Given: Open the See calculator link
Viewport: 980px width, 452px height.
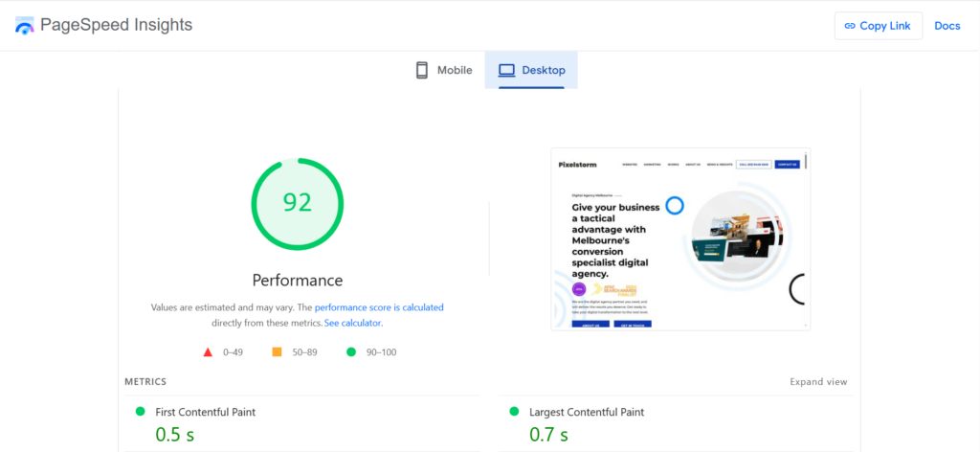Looking at the screenshot, I should (x=353, y=324).
